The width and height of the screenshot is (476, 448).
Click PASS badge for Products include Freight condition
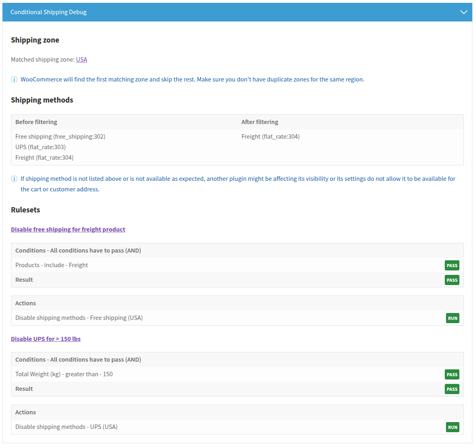pyautogui.click(x=452, y=266)
